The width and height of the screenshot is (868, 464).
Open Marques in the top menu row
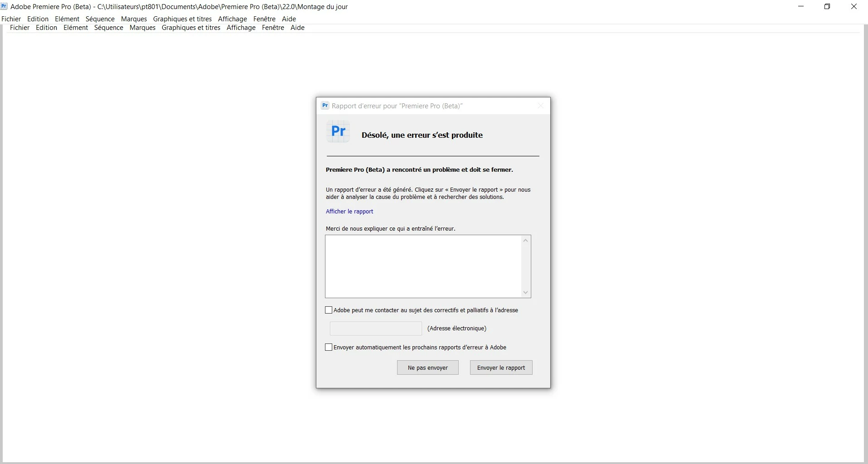[x=134, y=19]
